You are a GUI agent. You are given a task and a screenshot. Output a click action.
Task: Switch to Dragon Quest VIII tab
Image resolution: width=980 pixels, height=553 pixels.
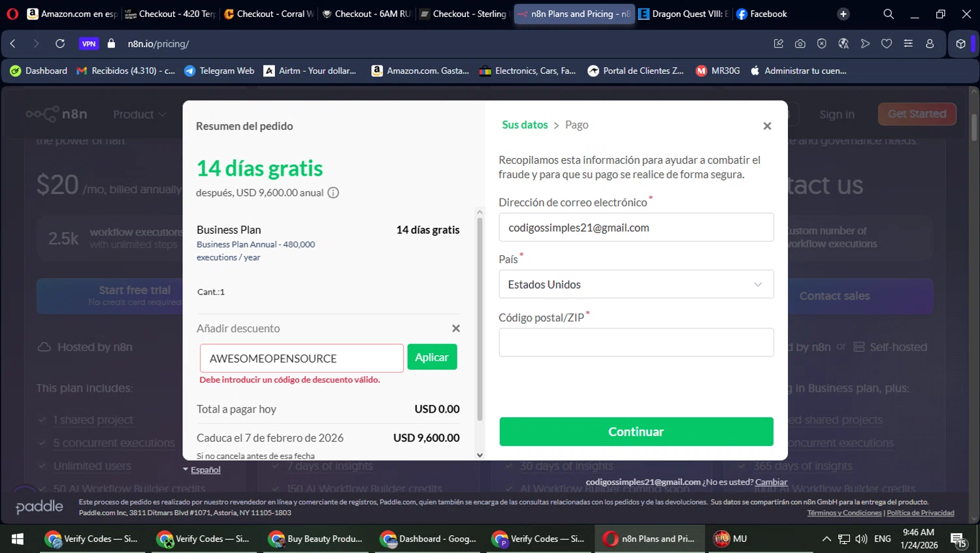(x=683, y=14)
